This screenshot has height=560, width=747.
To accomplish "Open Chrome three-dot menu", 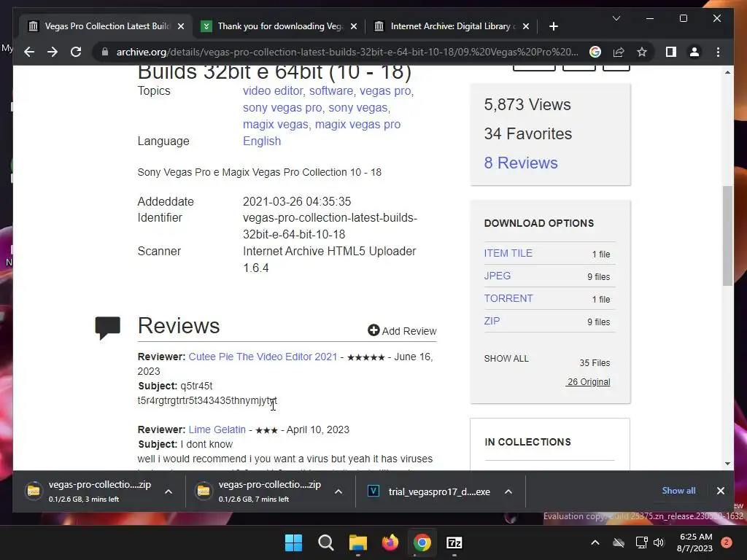I will (x=718, y=52).
